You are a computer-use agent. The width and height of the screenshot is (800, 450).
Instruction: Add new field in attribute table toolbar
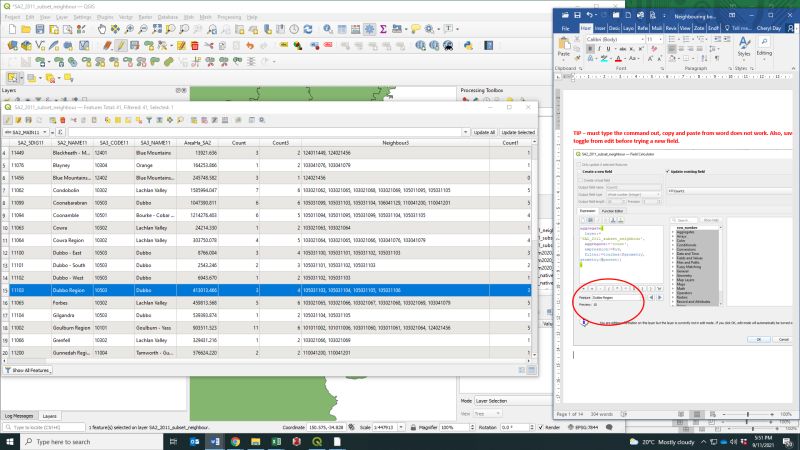pyautogui.click(x=194, y=120)
